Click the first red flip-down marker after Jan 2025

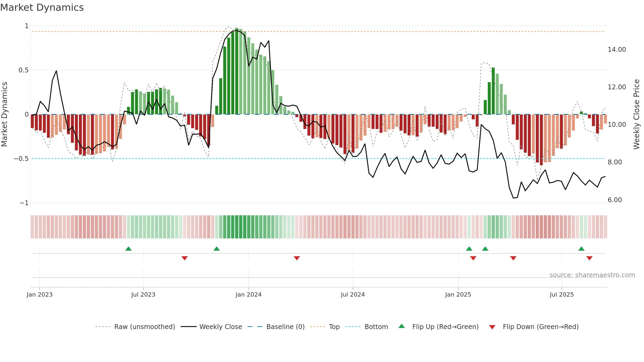pyautogui.click(x=473, y=258)
